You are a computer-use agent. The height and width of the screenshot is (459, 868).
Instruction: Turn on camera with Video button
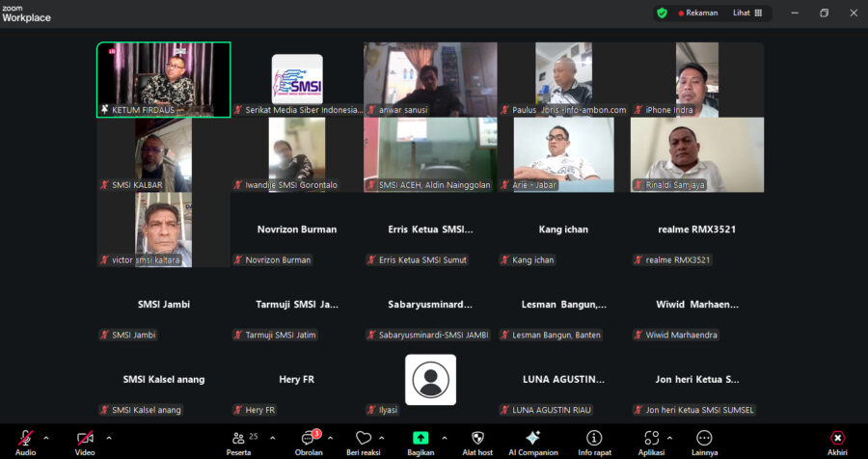[85, 439]
